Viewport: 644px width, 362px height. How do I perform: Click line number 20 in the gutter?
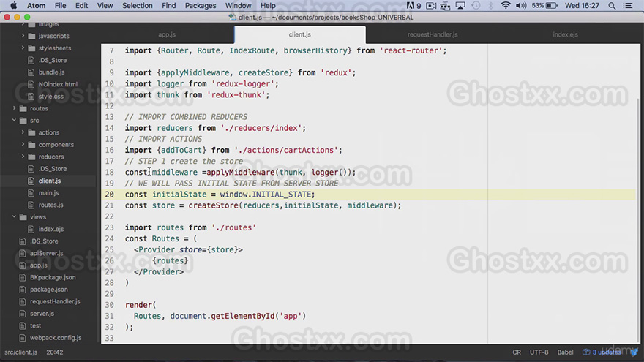pos(109,194)
